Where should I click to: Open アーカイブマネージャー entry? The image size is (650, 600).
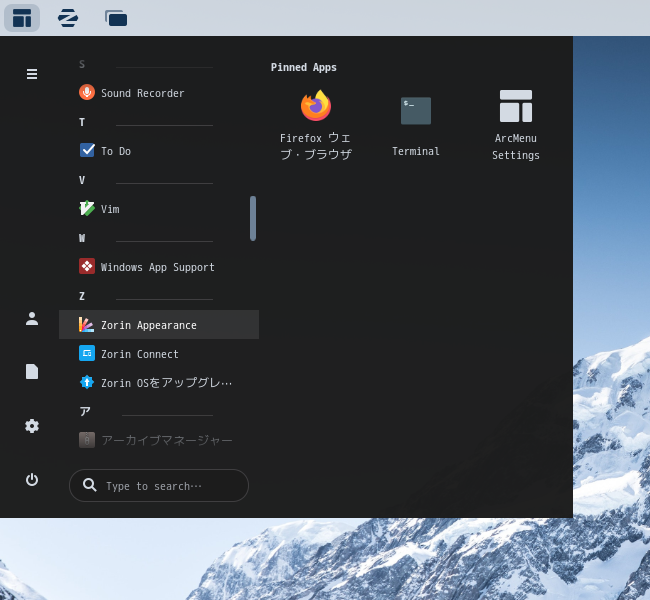tap(159, 440)
